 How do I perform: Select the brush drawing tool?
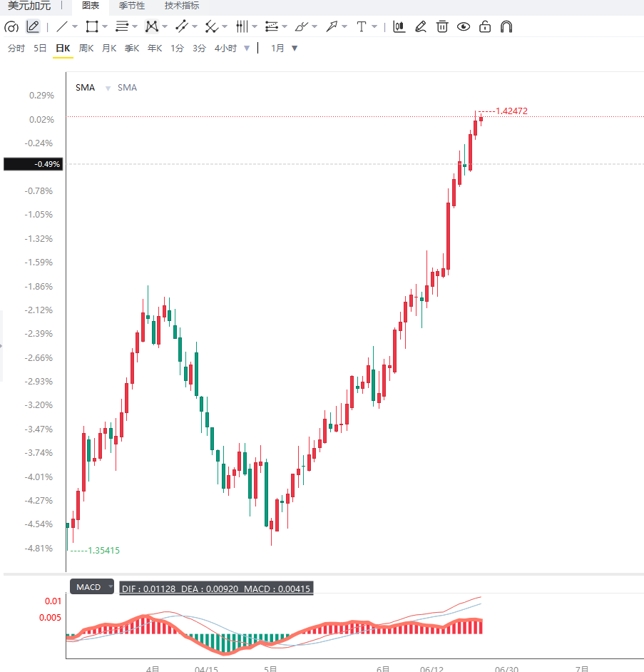pyautogui.click(x=302, y=26)
